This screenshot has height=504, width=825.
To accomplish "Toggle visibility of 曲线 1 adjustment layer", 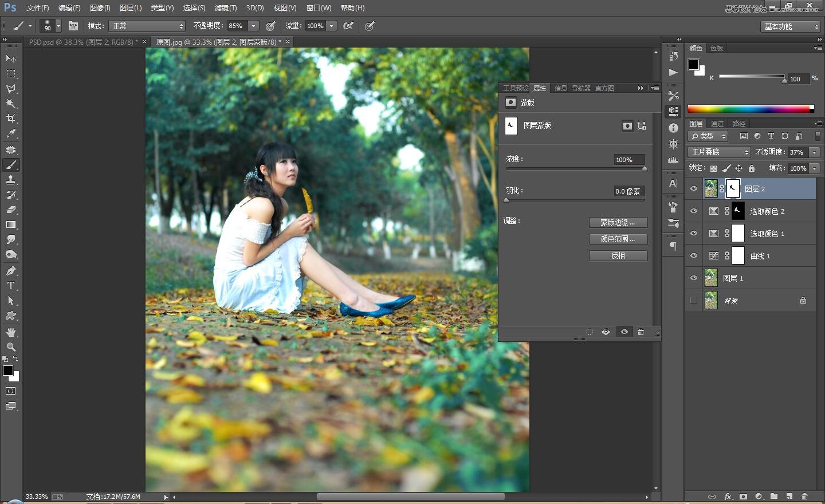I will click(x=693, y=255).
